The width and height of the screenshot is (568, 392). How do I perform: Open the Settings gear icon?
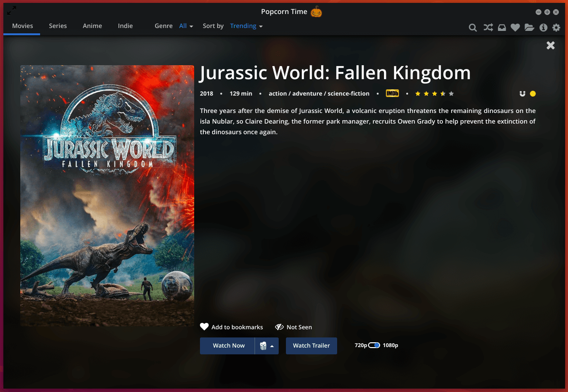coord(556,28)
